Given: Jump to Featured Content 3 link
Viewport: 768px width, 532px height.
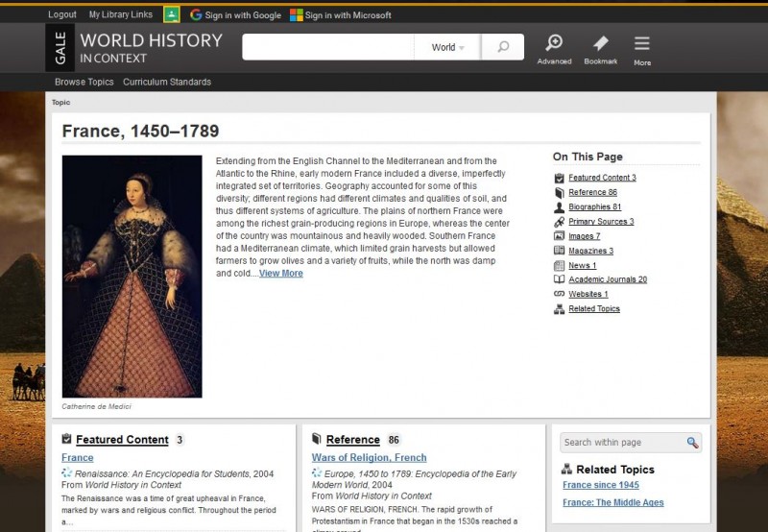Looking at the screenshot, I should (603, 178).
